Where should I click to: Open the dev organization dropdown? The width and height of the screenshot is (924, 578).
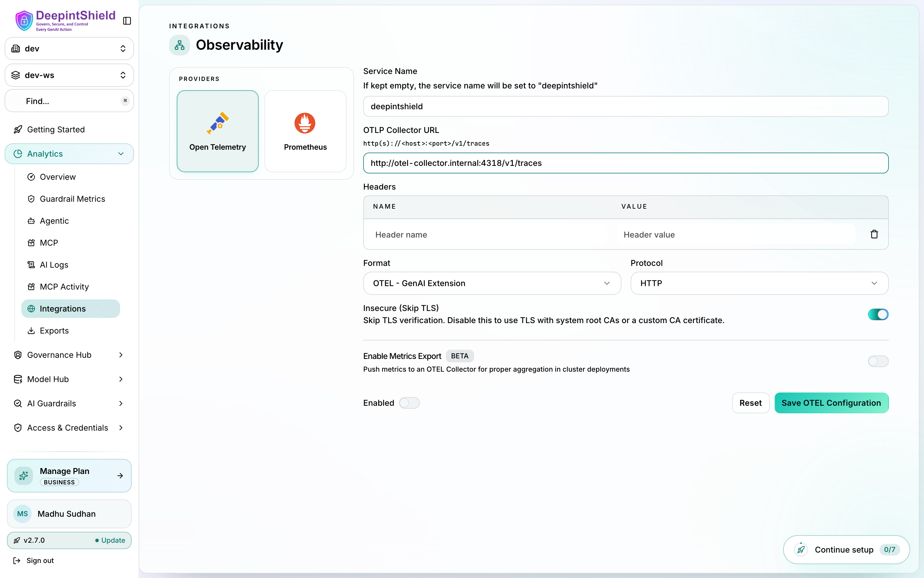pos(69,49)
